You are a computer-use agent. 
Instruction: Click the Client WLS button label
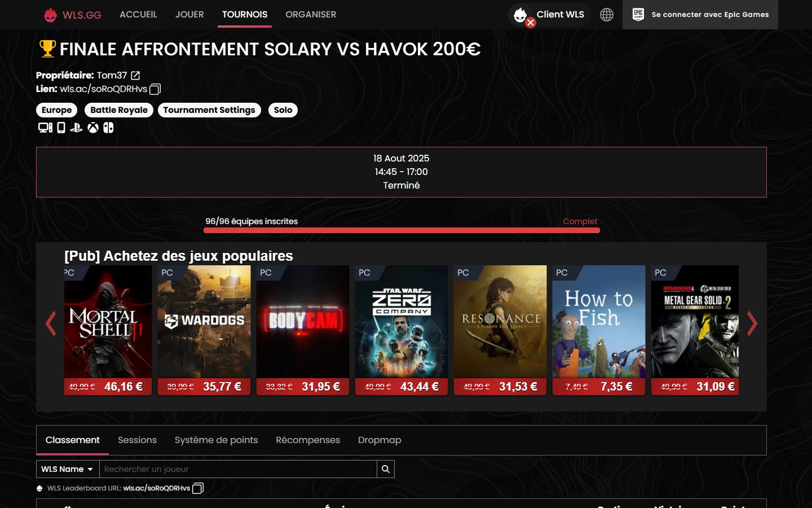coord(561,15)
